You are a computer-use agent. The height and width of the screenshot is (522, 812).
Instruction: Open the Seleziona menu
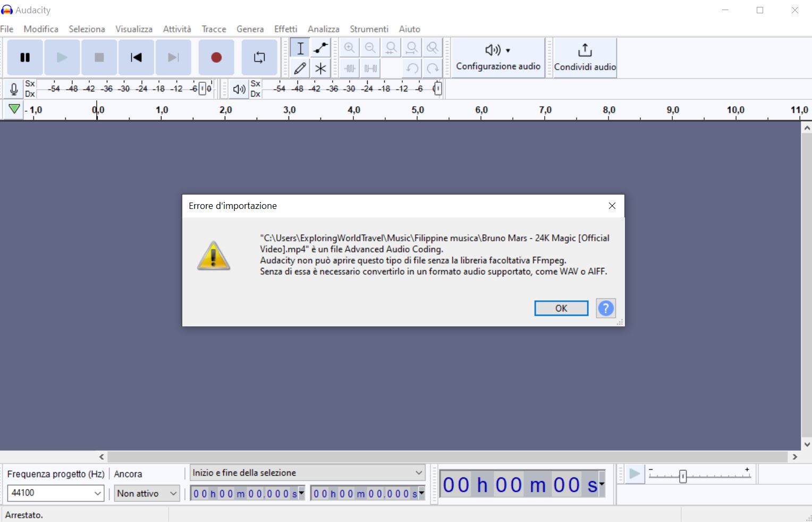click(x=87, y=29)
